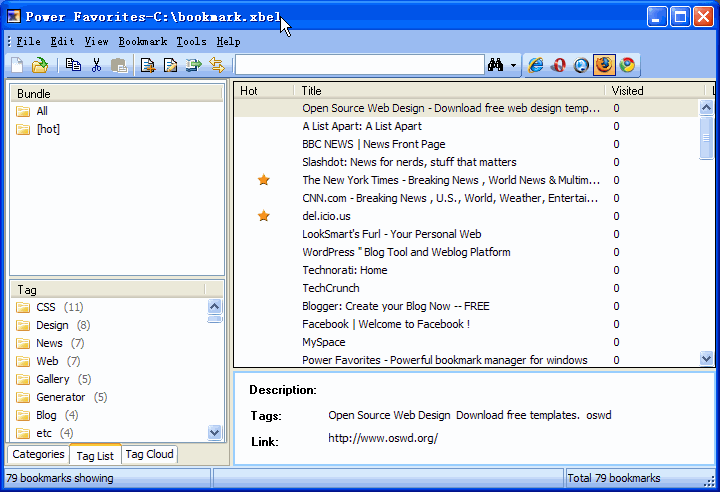
Task: Select the BBC NEWS bookmark row
Action: click(x=466, y=144)
